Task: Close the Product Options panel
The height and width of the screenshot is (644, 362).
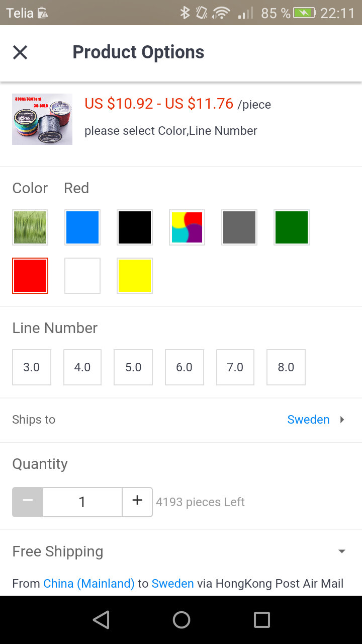Action: (20, 52)
